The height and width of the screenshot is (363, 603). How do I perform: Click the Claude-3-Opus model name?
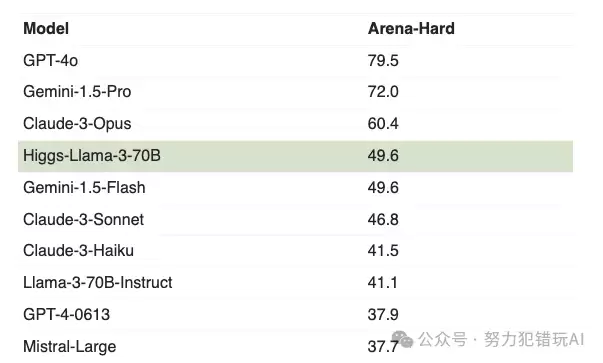point(77,124)
